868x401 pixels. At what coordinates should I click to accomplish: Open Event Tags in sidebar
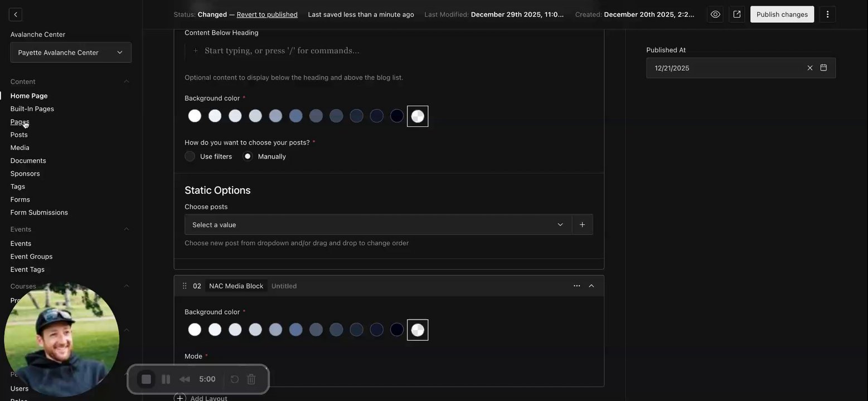point(27,270)
